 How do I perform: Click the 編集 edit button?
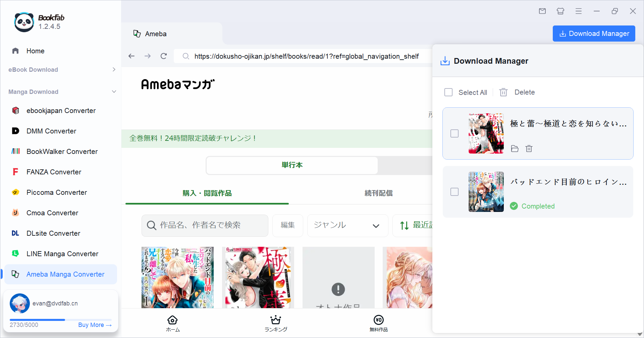288,225
